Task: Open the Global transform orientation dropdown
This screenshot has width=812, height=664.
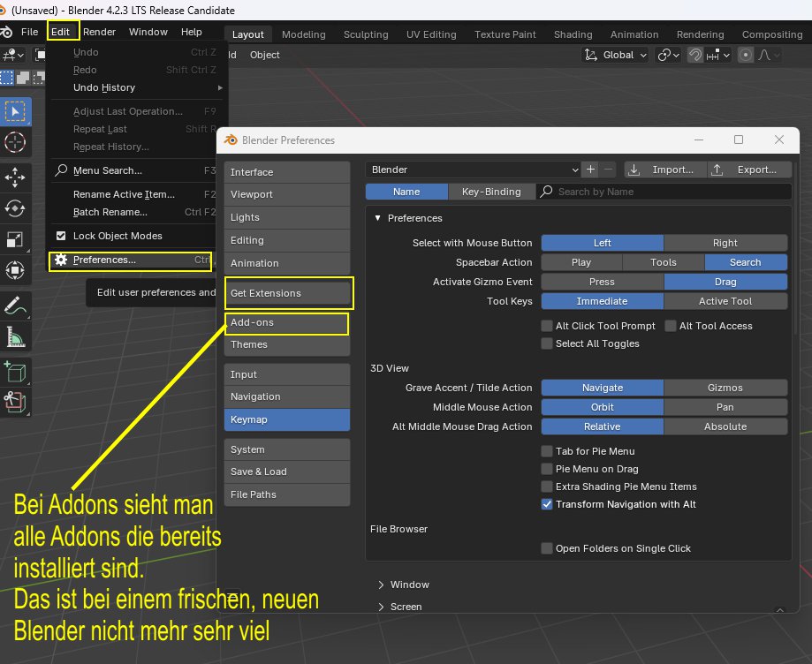Action: 615,55
